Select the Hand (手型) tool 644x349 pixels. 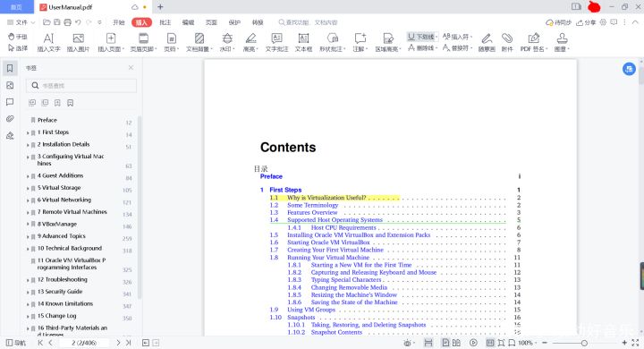tap(18, 37)
